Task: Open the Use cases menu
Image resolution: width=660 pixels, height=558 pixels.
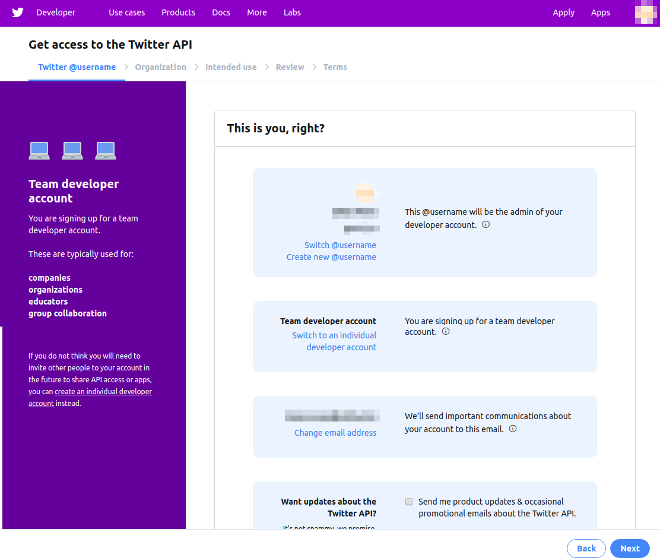Action: (127, 13)
